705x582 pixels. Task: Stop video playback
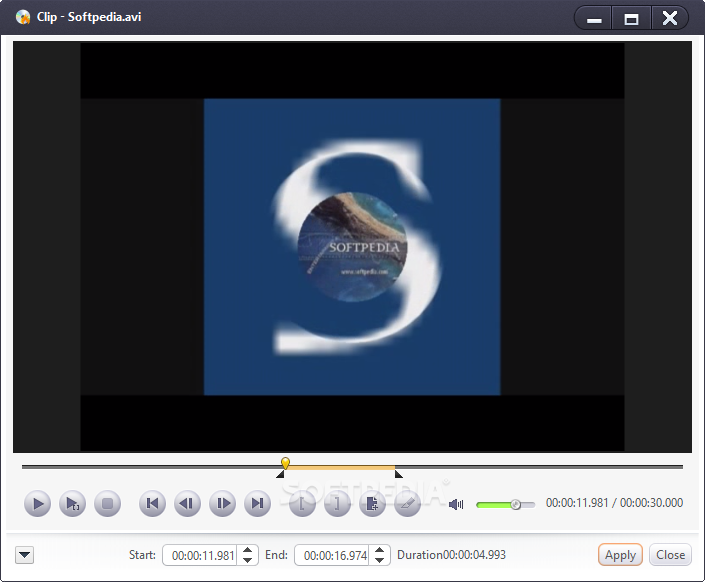click(x=107, y=503)
